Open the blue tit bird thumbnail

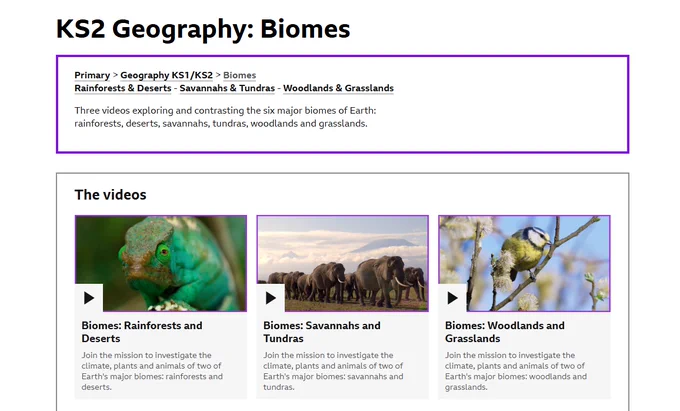click(524, 263)
